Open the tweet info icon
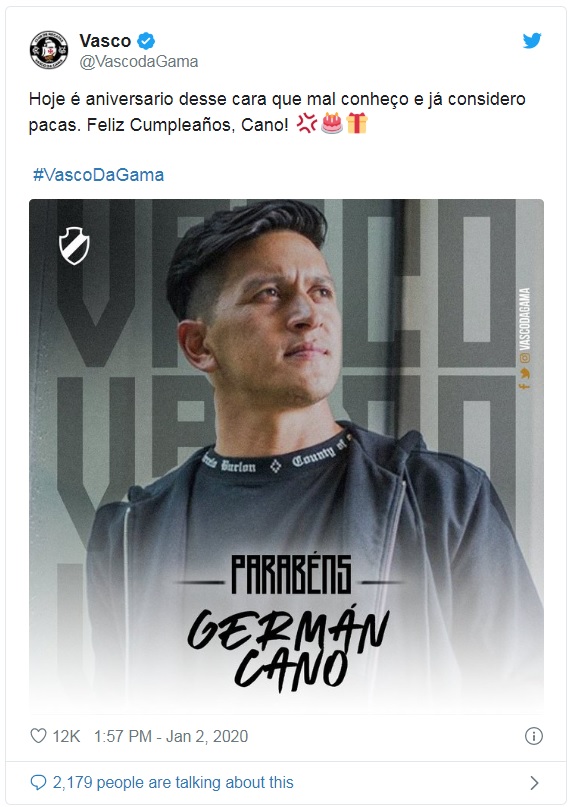Screen dimensions: 571x807 533,736
